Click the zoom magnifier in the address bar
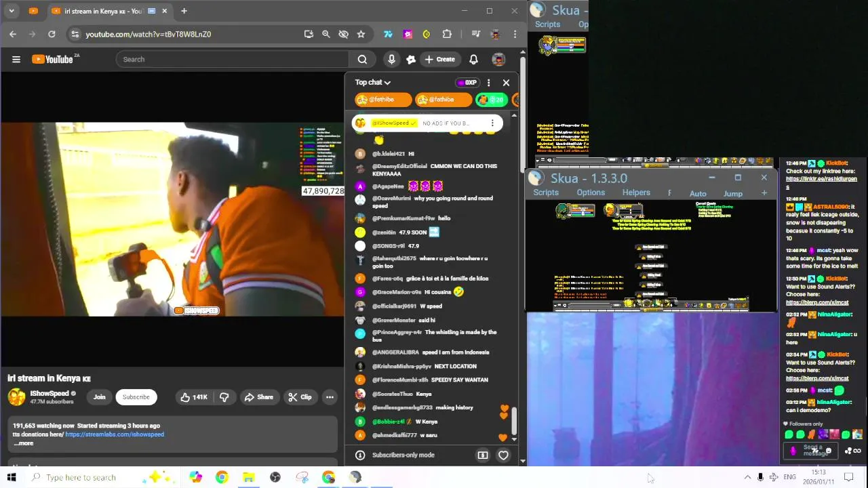The height and width of the screenshot is (488, 868). 325,34
